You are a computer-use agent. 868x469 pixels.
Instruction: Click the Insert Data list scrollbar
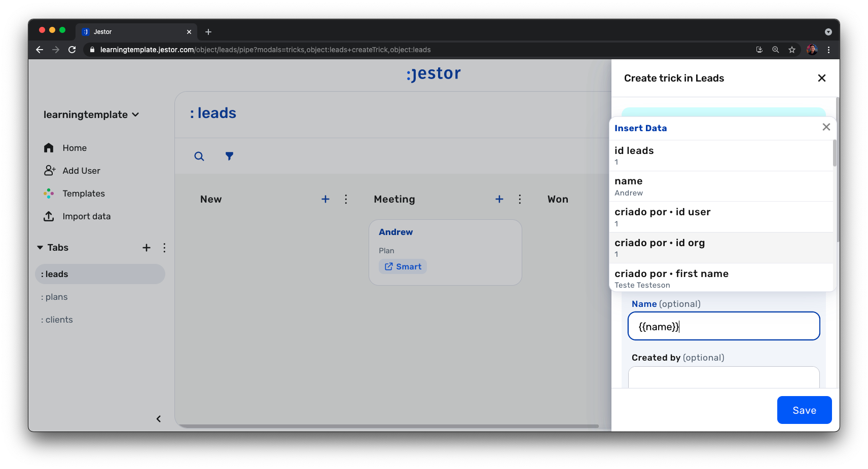point(835,153)
